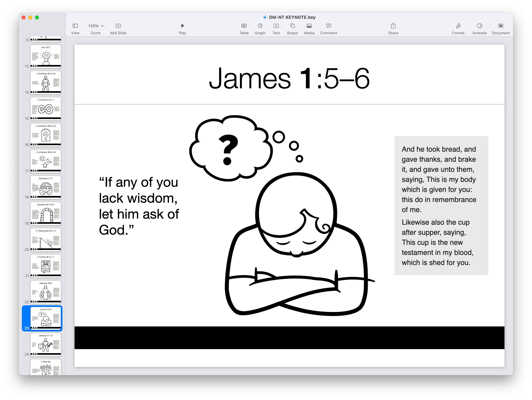Switch to the Document inspector

point(500,28)
